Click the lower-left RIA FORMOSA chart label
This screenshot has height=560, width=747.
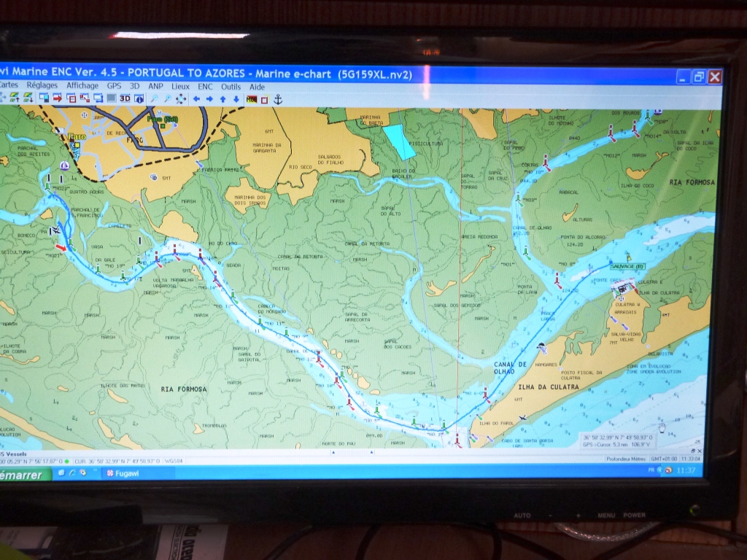point(184,389)
